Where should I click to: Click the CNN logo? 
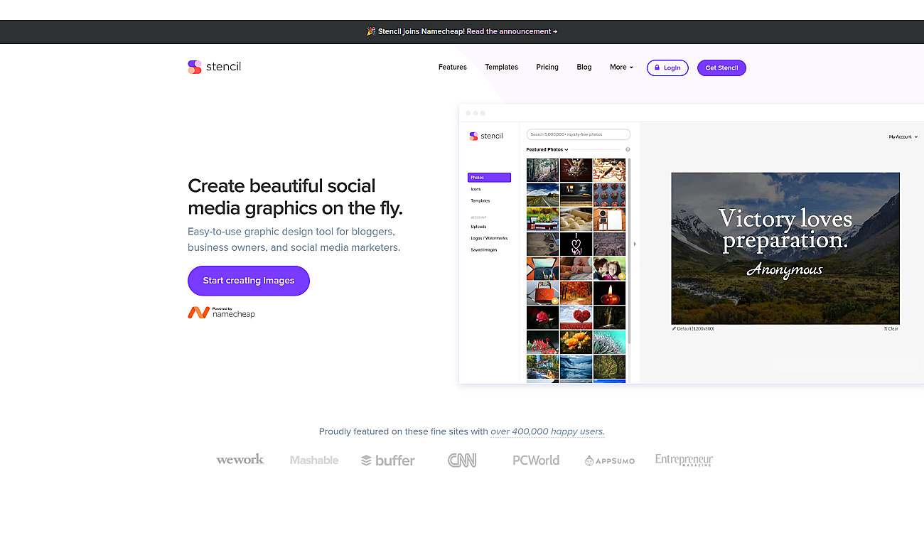click(462, 461)
